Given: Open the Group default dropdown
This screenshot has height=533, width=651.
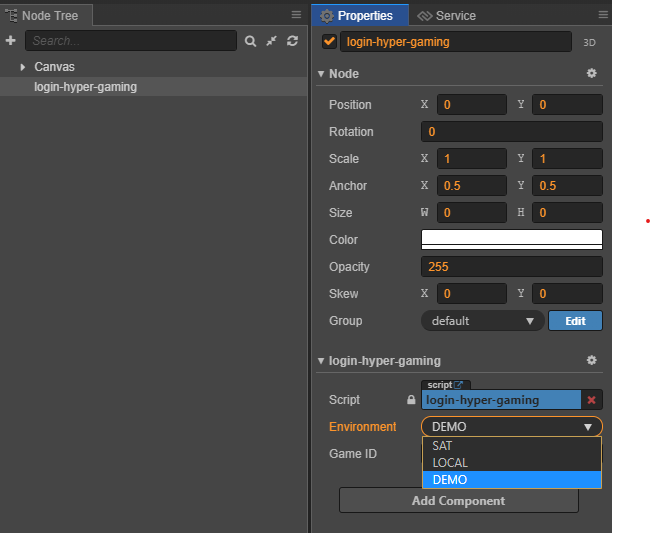Looking at the screenshot, I should tap(482, 321).
